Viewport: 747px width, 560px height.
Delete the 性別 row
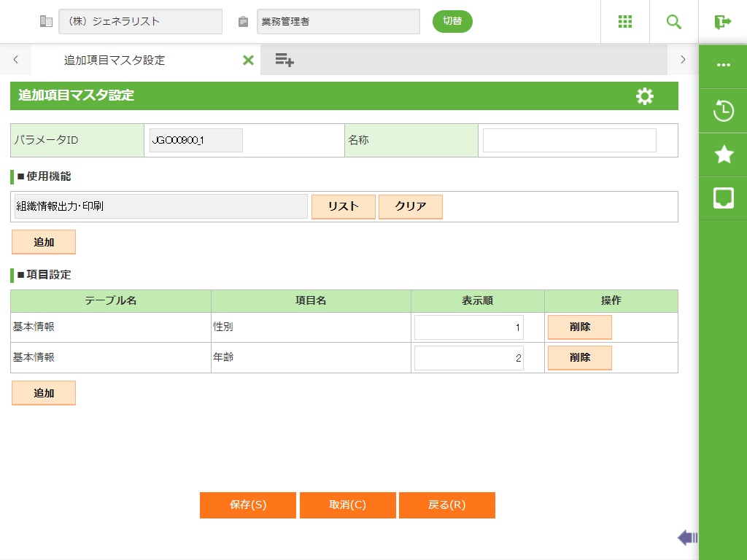[x=580, y=327]
